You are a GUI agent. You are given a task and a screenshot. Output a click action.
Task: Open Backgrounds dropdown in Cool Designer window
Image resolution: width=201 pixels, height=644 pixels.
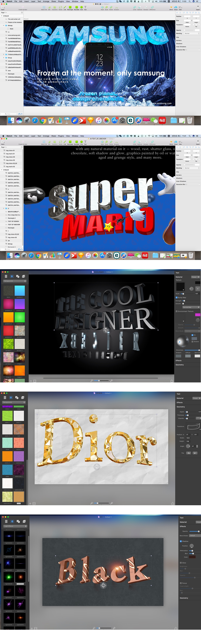pos(15,281)
